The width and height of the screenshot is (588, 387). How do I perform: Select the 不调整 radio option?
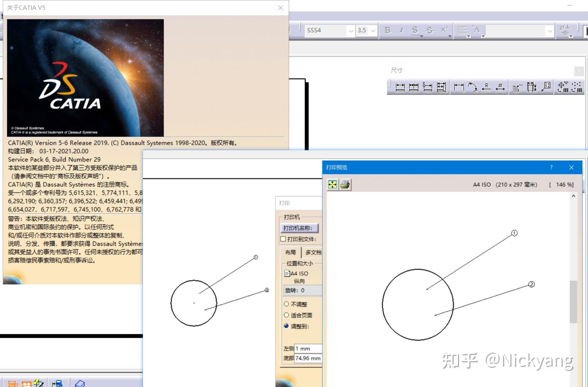point(287,304)
